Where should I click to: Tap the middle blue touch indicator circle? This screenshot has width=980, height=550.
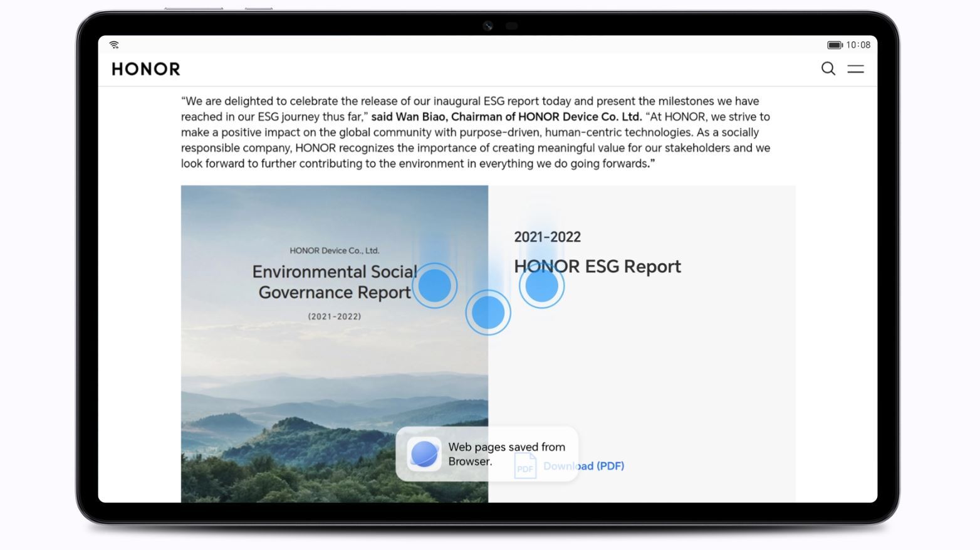coord(487,312)
